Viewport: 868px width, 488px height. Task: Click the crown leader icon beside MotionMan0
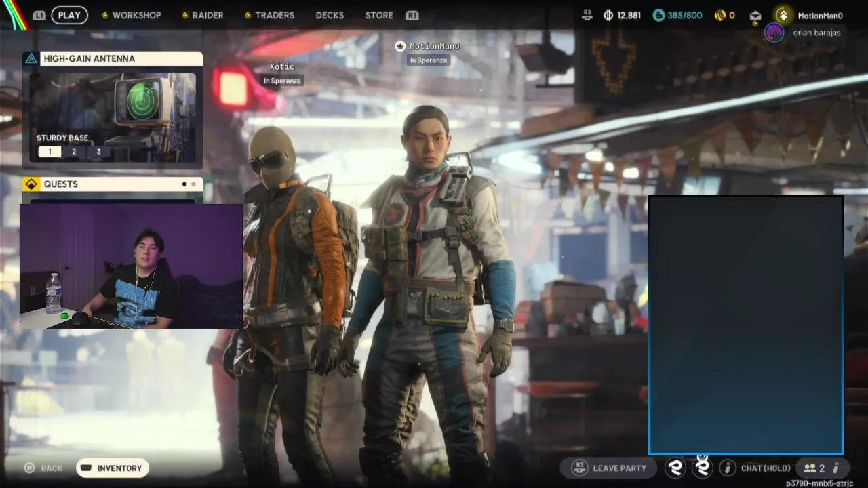pos(401,46)
